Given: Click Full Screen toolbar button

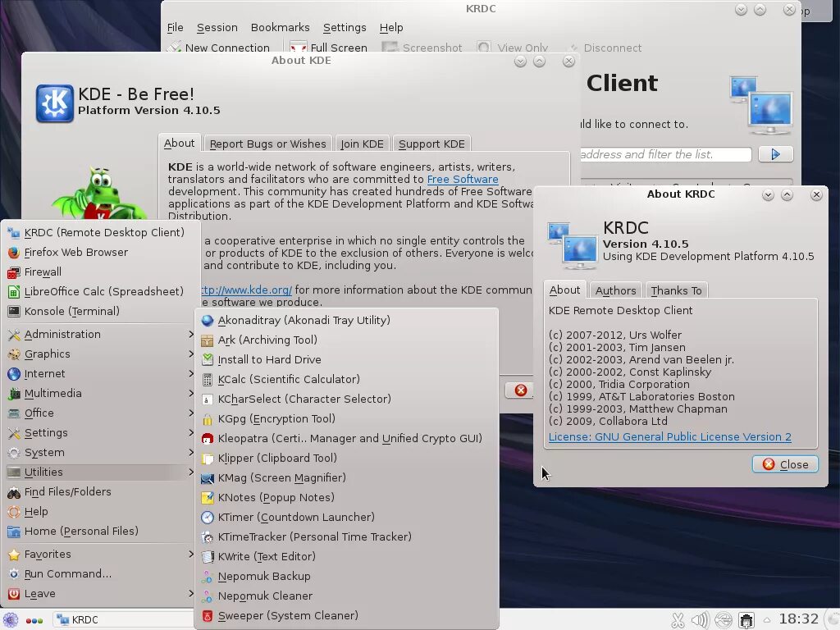Looking at the screenshot, I should [328, 47].
